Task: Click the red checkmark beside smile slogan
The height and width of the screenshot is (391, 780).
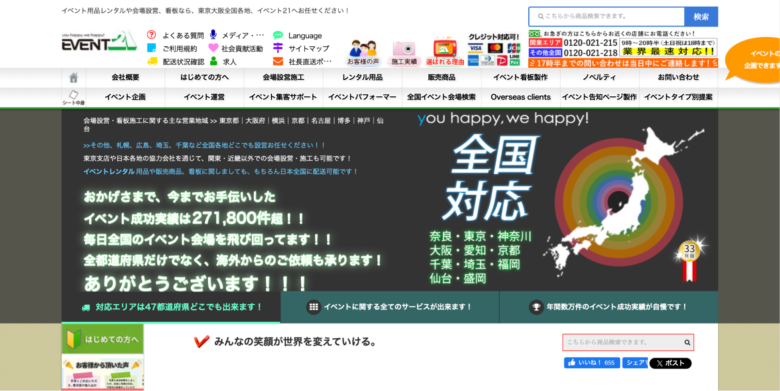Action: click(x=201, y=342)
